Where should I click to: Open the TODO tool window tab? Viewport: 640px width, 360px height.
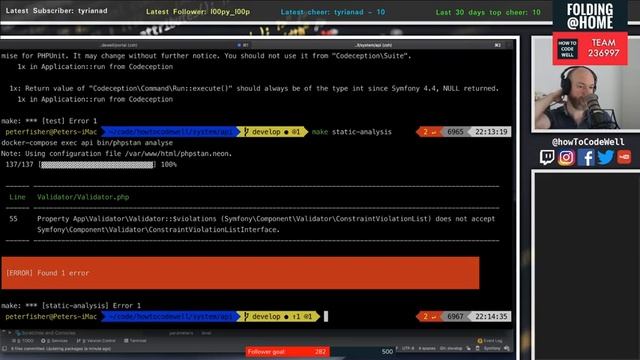(23, 340)
